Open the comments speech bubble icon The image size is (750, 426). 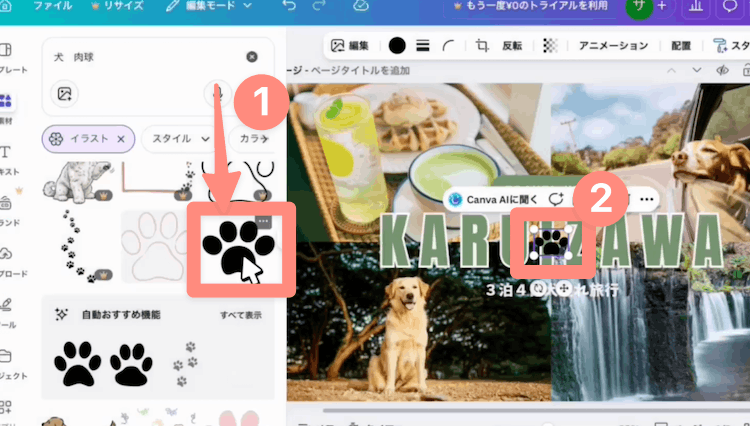pos(729,6)
